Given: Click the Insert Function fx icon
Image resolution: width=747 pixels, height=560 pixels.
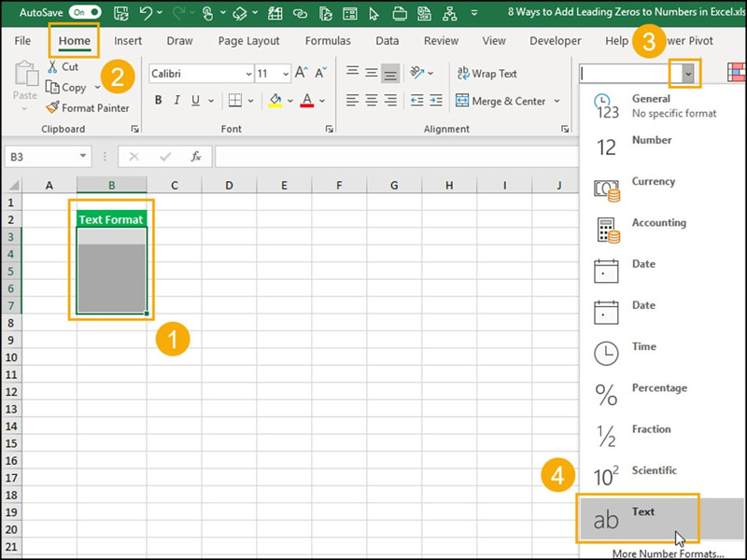Looking at the screenshot, I should (196, 157).
